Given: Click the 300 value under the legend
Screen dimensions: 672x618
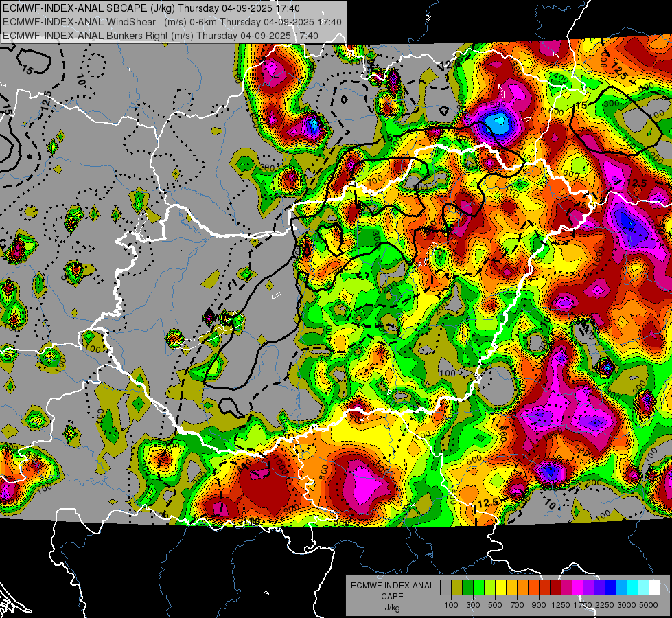Looking at the screenshot, I should (x=473, y=605).
